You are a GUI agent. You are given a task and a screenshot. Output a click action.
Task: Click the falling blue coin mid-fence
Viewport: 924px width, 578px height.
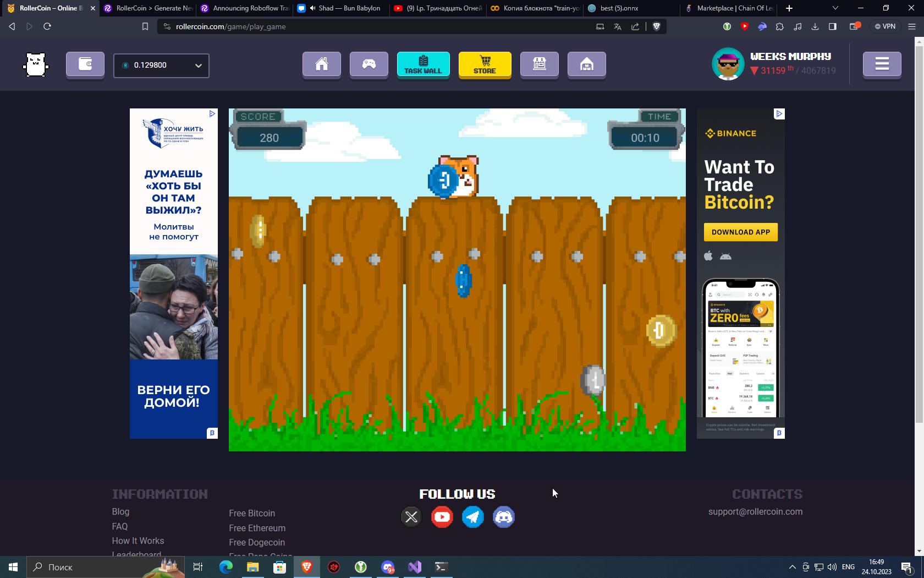coord(464,281)
